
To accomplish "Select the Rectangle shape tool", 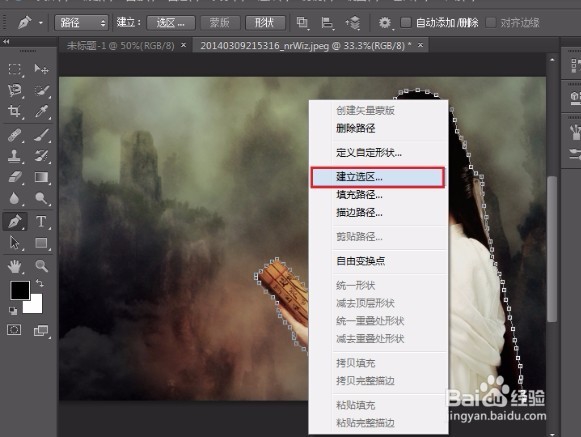I will pyautogui.click(x=41, y=243).
